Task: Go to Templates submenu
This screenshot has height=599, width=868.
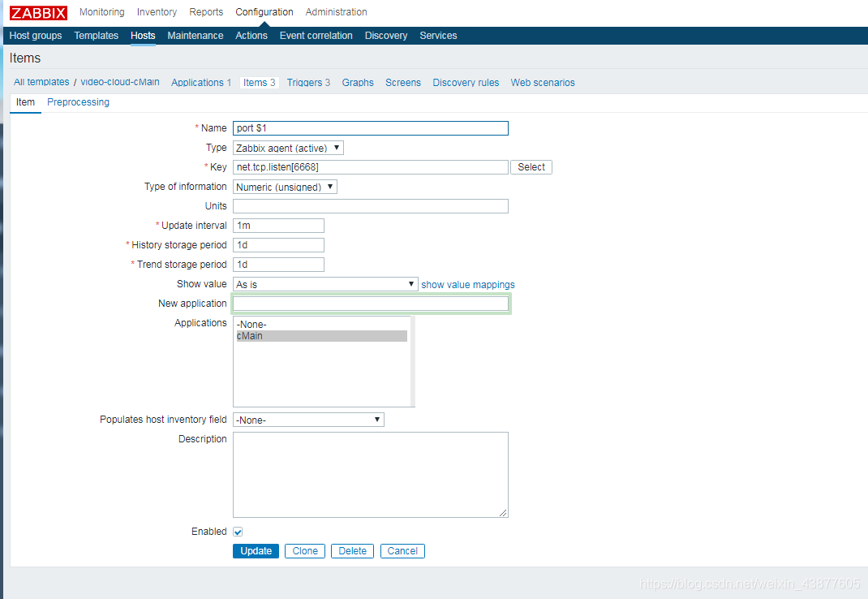Action: coord(97,36)
